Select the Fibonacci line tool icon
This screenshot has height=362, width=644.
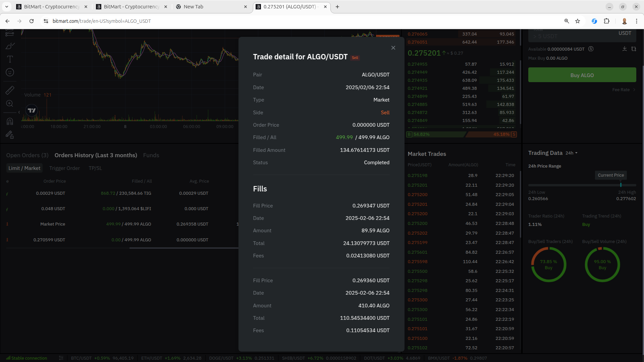point(10,33)
